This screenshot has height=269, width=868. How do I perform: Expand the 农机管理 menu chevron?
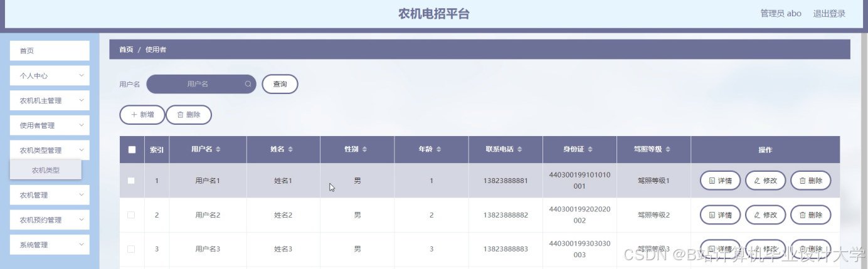point(82,195)
